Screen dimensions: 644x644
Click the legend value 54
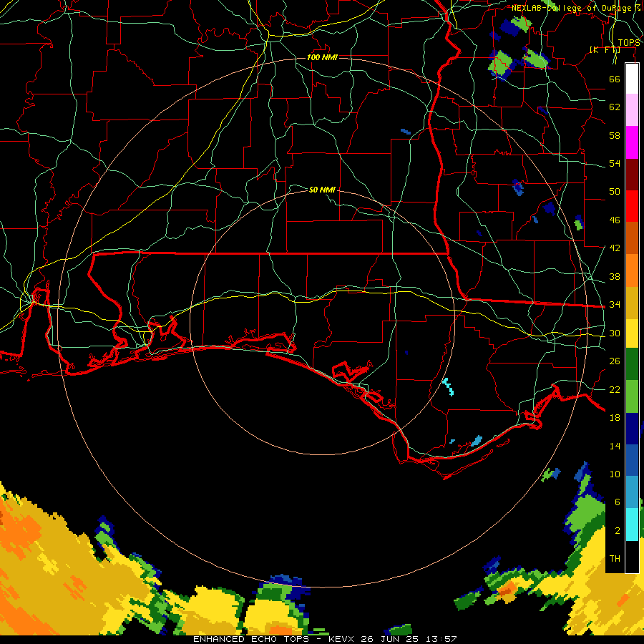(615, 163)
